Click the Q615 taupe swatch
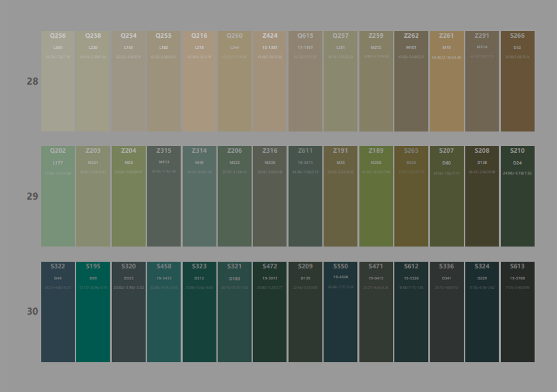This screenshot has height=392, width=557. coord(305,82)
